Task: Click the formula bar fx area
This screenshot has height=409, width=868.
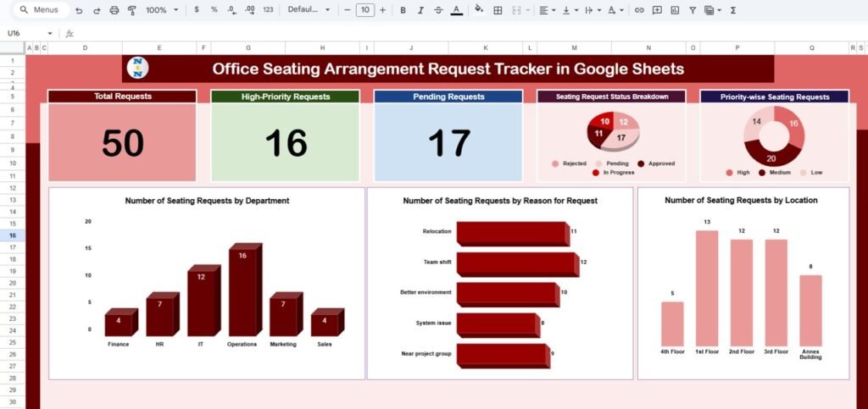Action: coord(70,34)
